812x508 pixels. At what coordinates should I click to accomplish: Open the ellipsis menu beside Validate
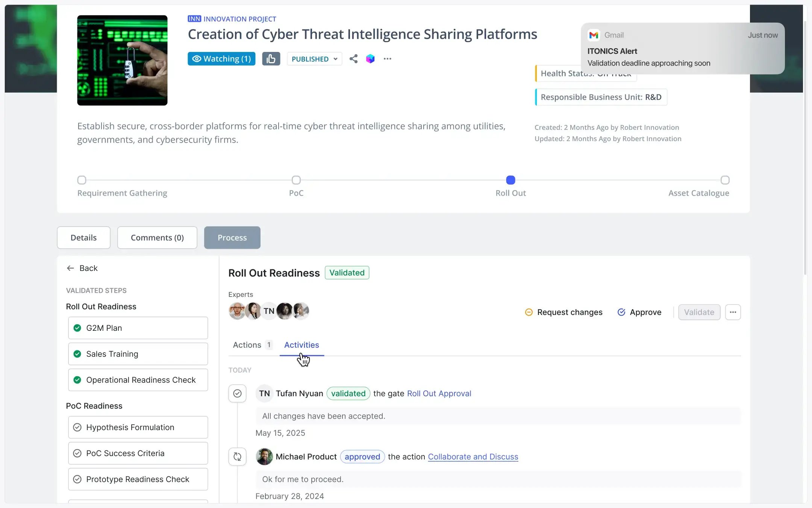point(733,312)
